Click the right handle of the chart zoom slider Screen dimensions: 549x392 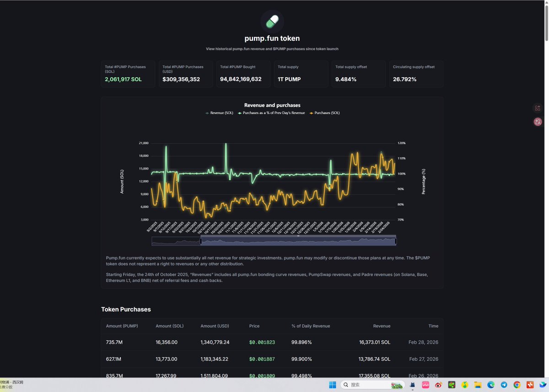[x=396, y=241]
